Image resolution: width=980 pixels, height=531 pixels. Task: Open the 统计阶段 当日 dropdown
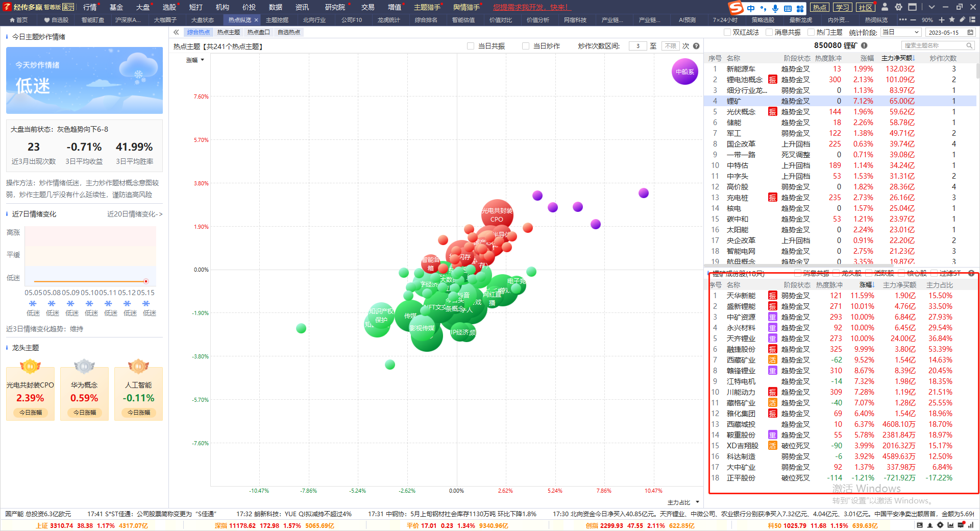coord(901,32)
